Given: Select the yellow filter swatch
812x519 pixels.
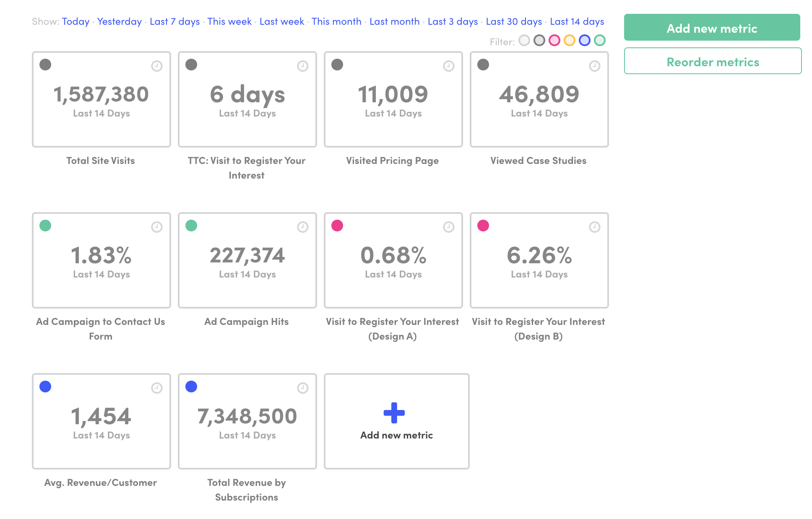Looking at the screenshot, I should 570,41.
